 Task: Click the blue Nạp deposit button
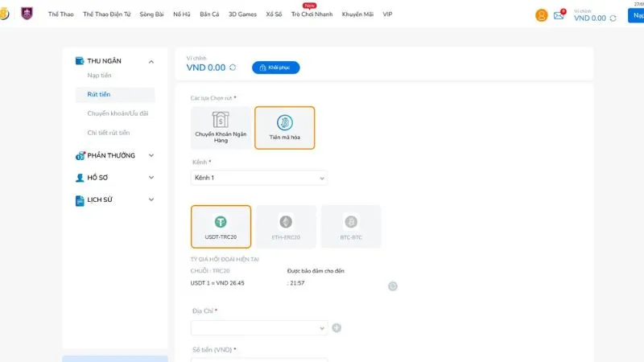(x=636, y=15)
